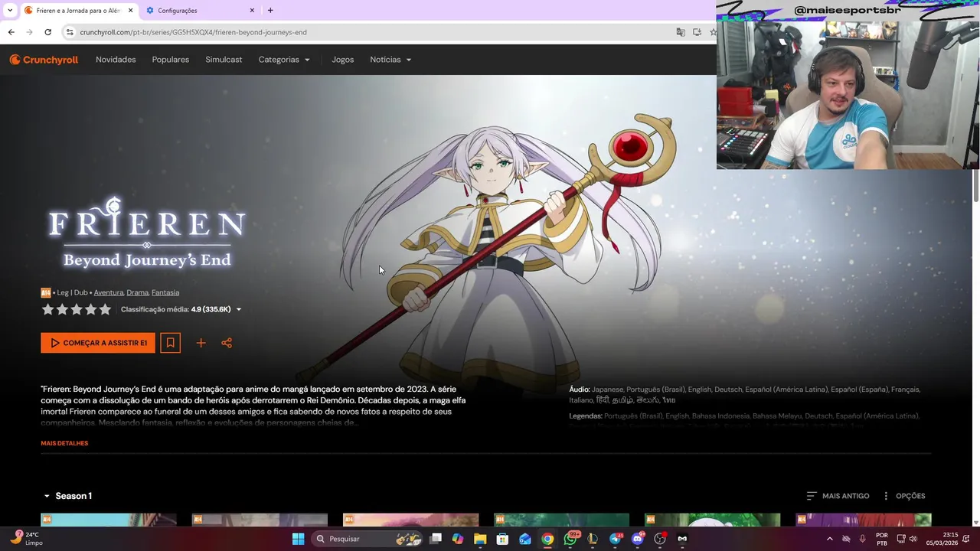View site information icon

coord(70,32)
